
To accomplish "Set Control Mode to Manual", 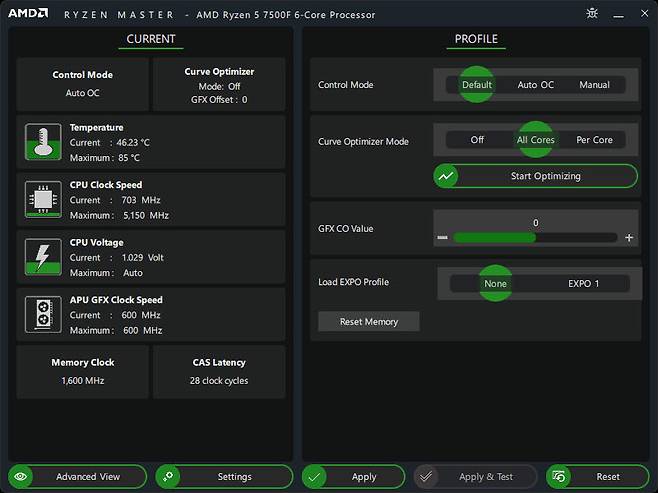I will 594,85.
